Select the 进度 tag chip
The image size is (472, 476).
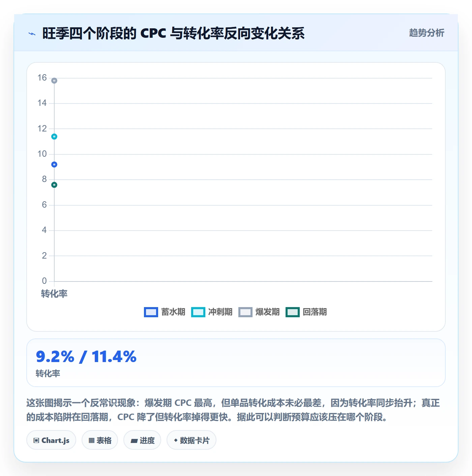[x=142, y=440]
